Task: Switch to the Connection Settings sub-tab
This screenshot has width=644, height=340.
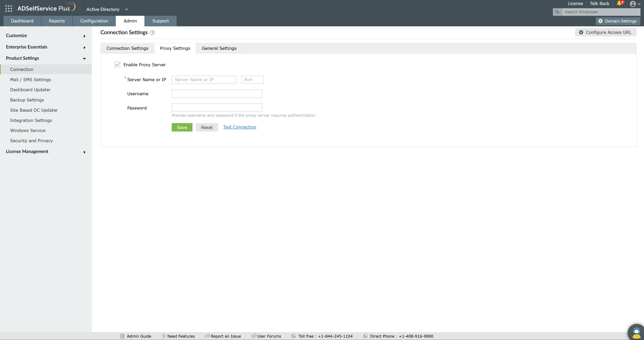Action: pyautogui.click(x=127, y=48)
